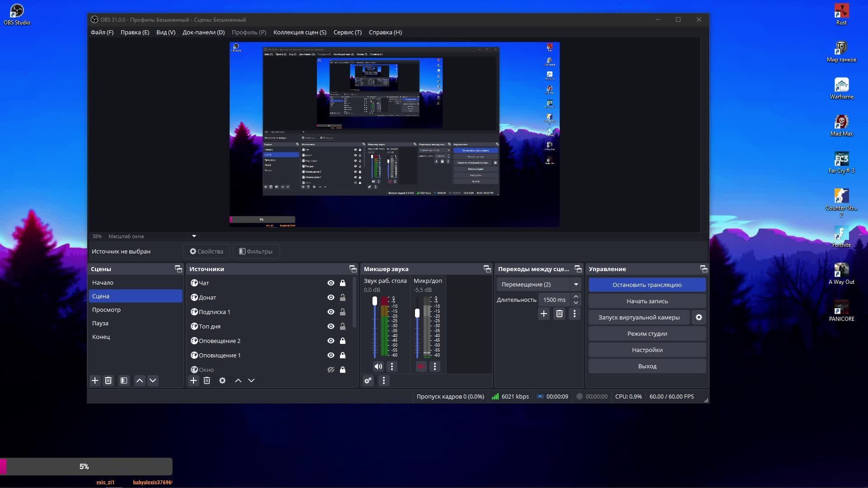Delete selected source with trash icon
The height and width of the screenshot is (488, 868).
tap(207, 380)
